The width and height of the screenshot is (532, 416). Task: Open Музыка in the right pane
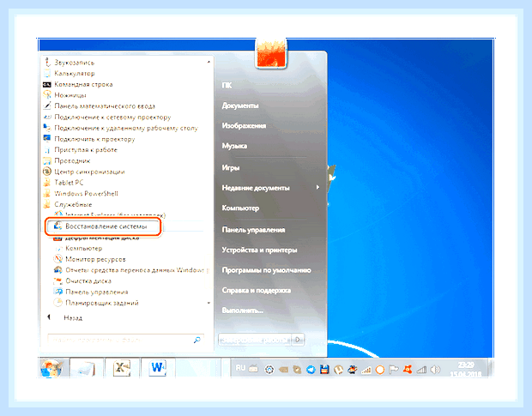click(234, 146)
